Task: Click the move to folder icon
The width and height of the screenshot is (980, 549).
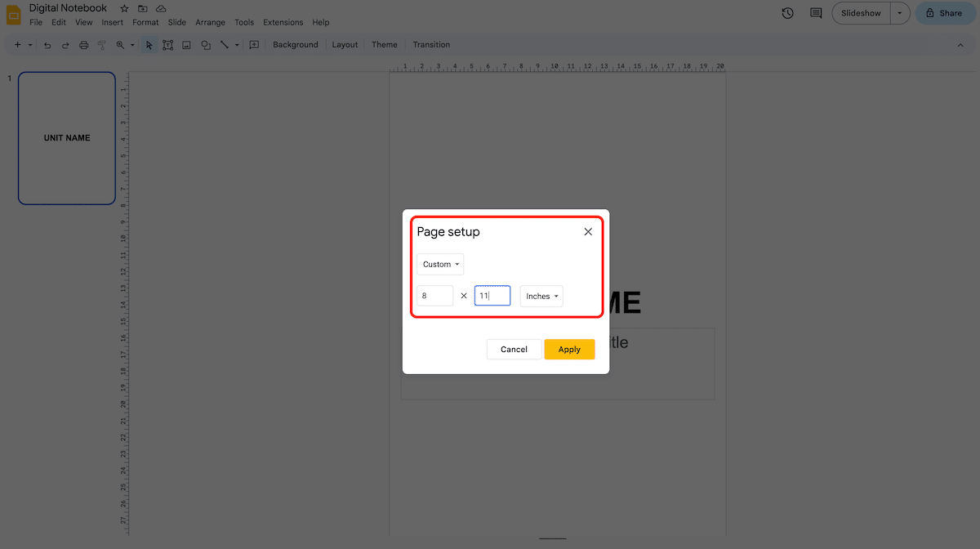Action: point(142,8)
